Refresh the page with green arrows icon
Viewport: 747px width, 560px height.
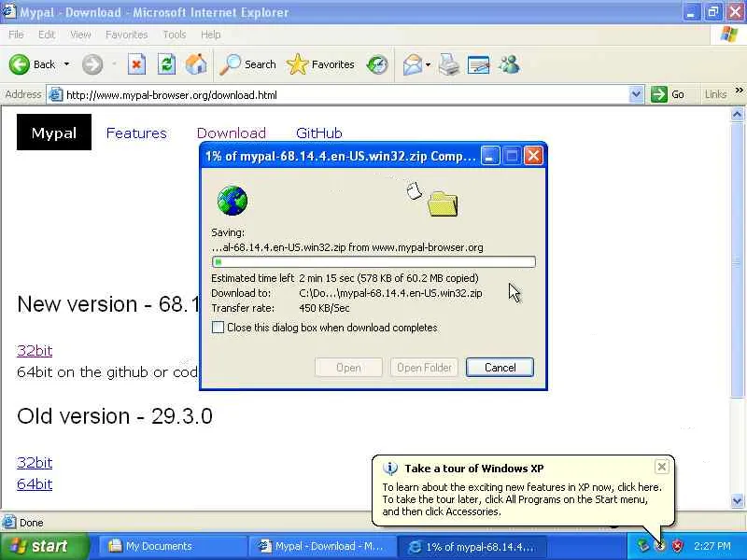tap(166, 64)
